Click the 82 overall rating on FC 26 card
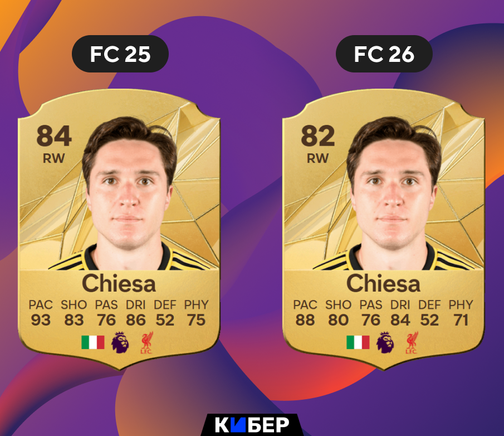 tap(318, 136)
